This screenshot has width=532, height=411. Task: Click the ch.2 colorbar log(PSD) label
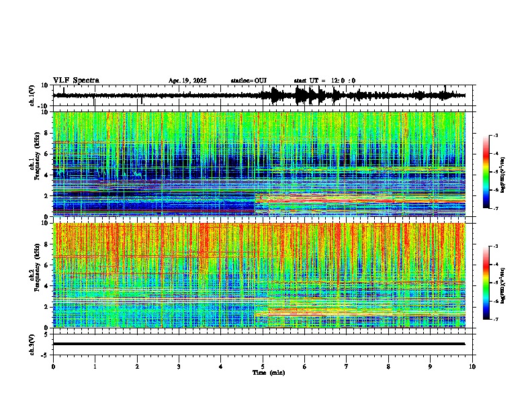(x=503, y=285)
